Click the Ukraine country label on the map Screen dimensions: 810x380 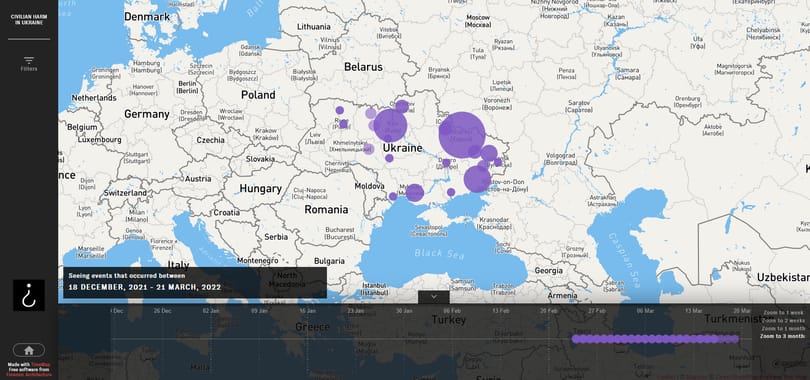(x=402, y=149)
